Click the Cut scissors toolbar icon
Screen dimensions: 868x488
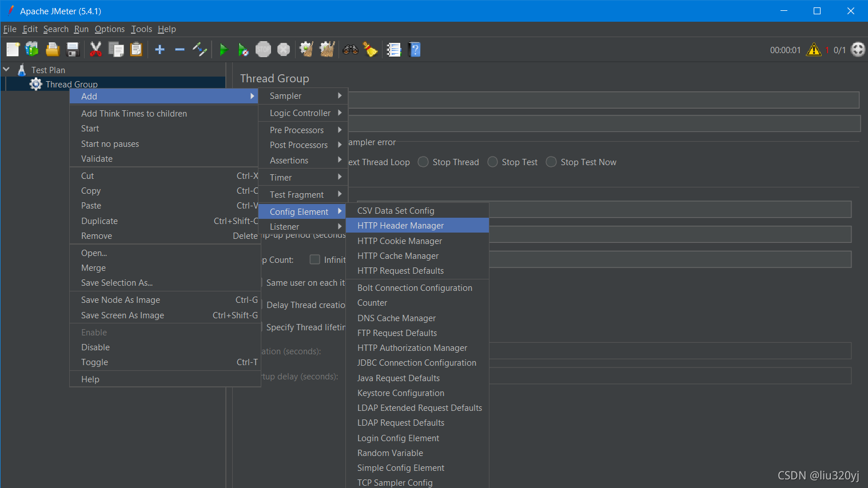(95, 50)
